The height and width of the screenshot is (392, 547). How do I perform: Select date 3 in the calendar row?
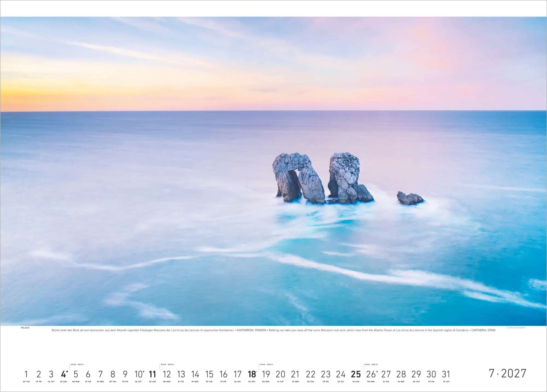click(51, 374)
